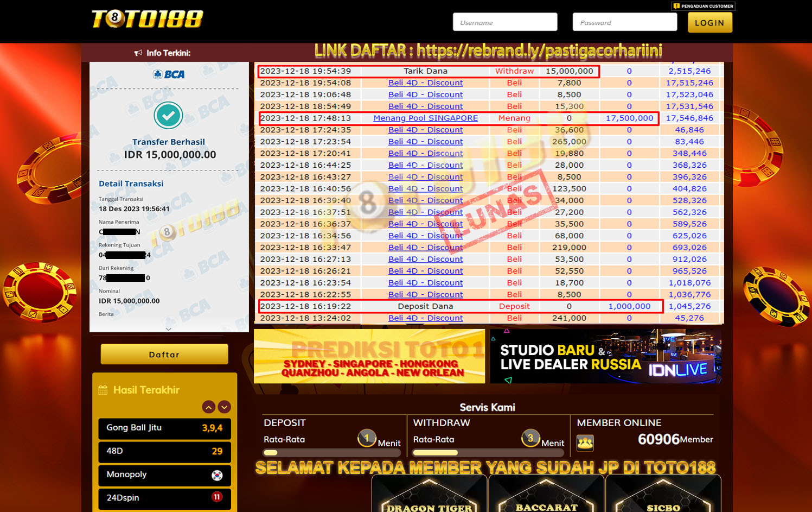Image resolution: width=812 pixels, height=512 pixels.
Task: Click the TOTO188 logo
Action: pos(148,19)
